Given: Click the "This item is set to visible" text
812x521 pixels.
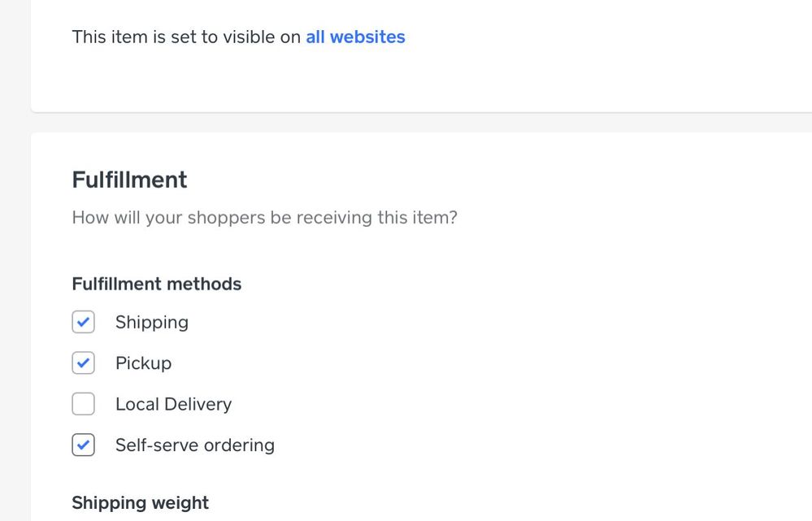Looking at the screenshot, I should (186, 37).
